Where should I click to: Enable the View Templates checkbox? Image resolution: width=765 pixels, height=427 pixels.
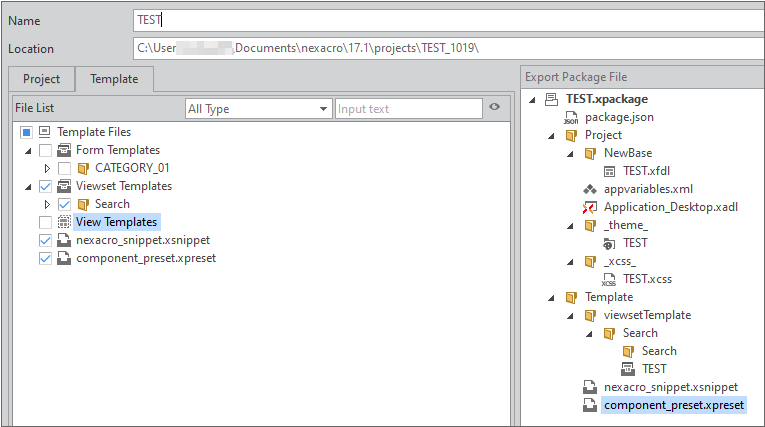click(45, 222)
